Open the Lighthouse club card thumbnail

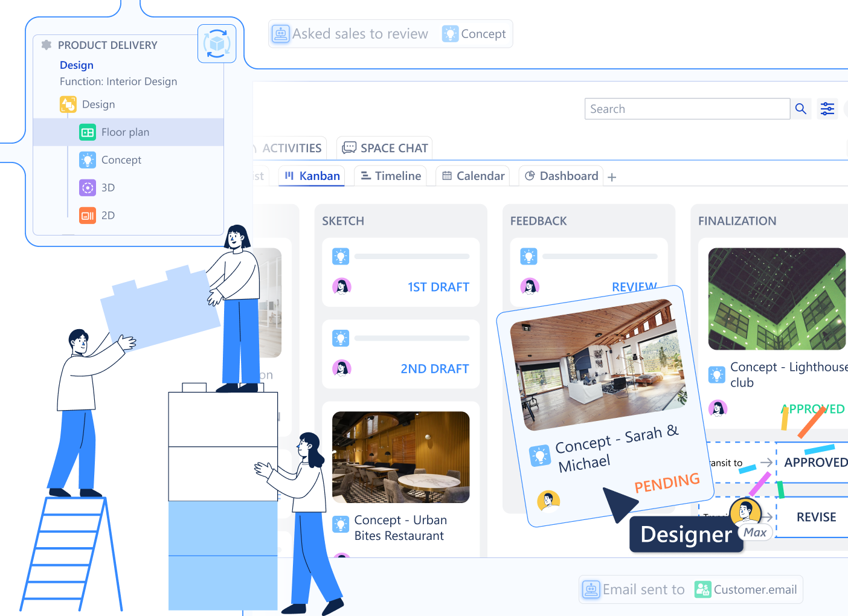tap(776, 299)
